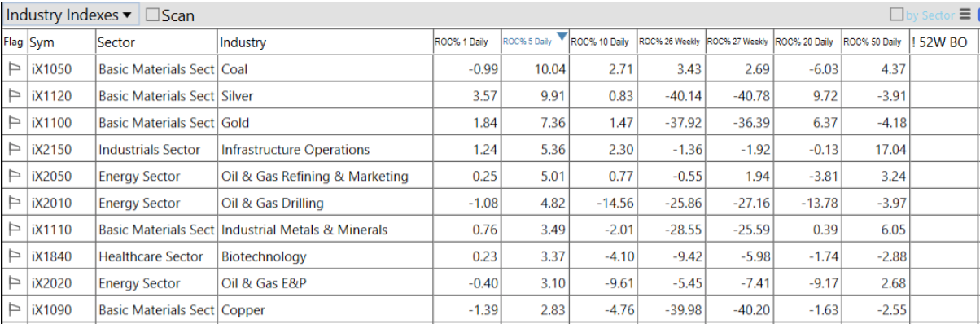The image size is (980, 324).
Task: Enable the Scan checkbox
Action: pos(152,15)
